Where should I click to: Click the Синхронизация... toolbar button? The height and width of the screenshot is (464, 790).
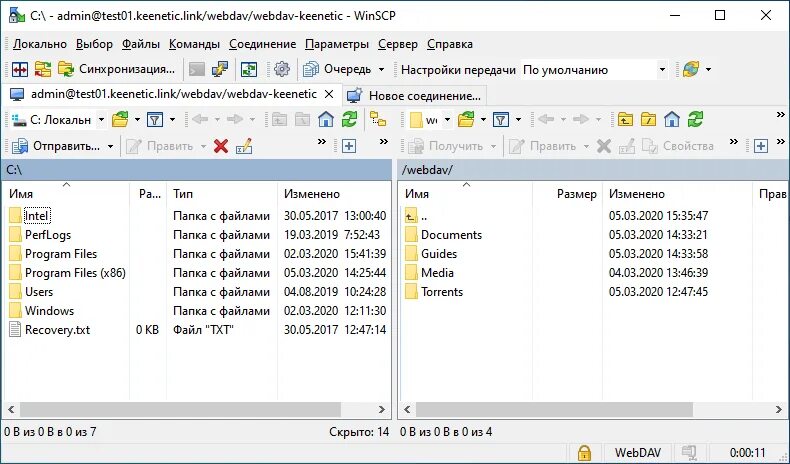click(x=116, y=69)
